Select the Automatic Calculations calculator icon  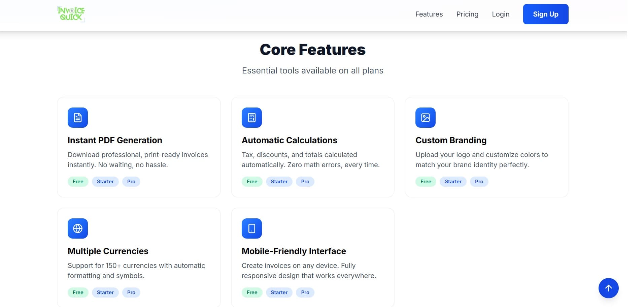coord(251,117)
